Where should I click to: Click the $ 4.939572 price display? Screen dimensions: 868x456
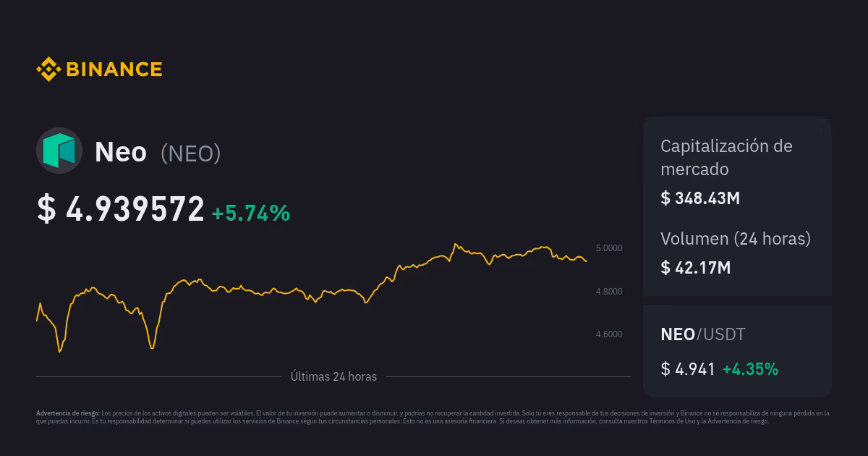pos(118,209)
